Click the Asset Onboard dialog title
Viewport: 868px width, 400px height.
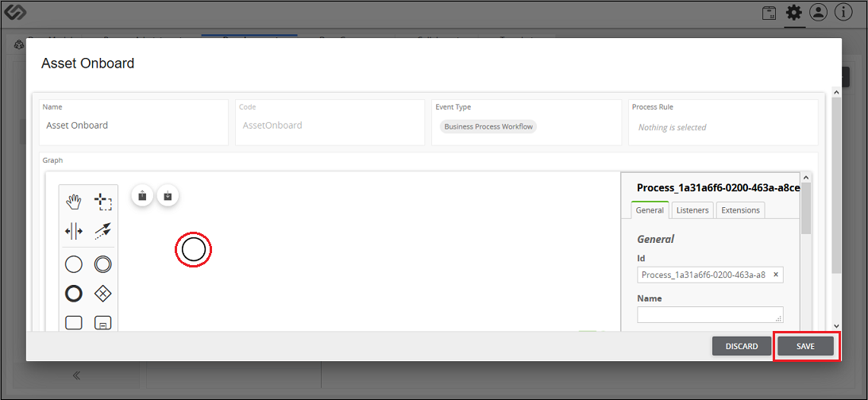(88, 63)
